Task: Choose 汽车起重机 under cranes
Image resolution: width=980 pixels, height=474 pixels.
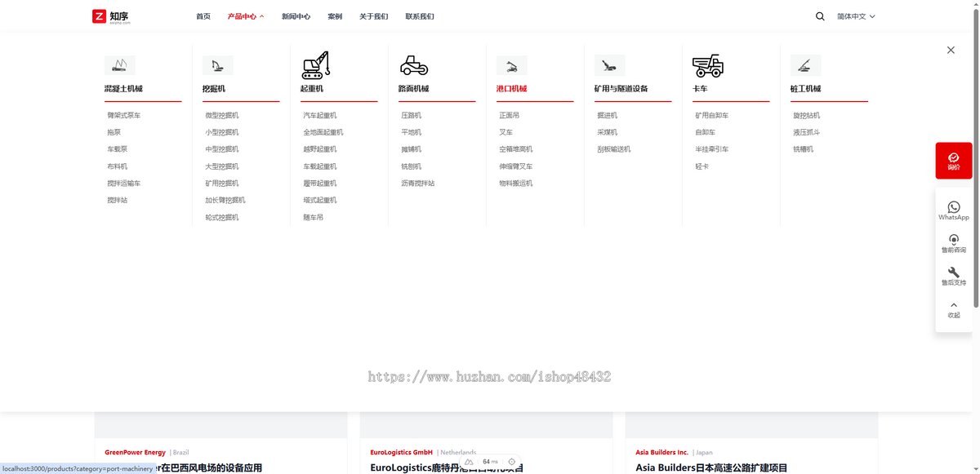Action: pos(320,115)
